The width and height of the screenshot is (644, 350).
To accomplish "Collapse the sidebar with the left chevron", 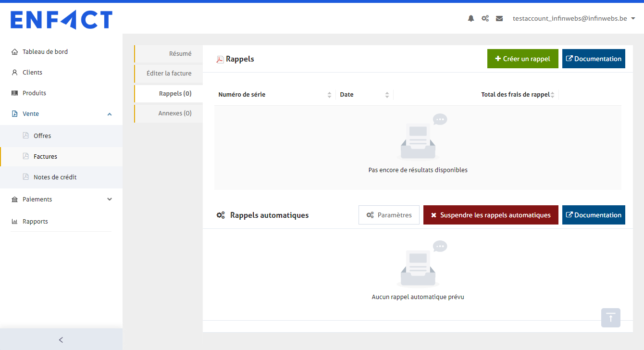I will pos(61,340).
